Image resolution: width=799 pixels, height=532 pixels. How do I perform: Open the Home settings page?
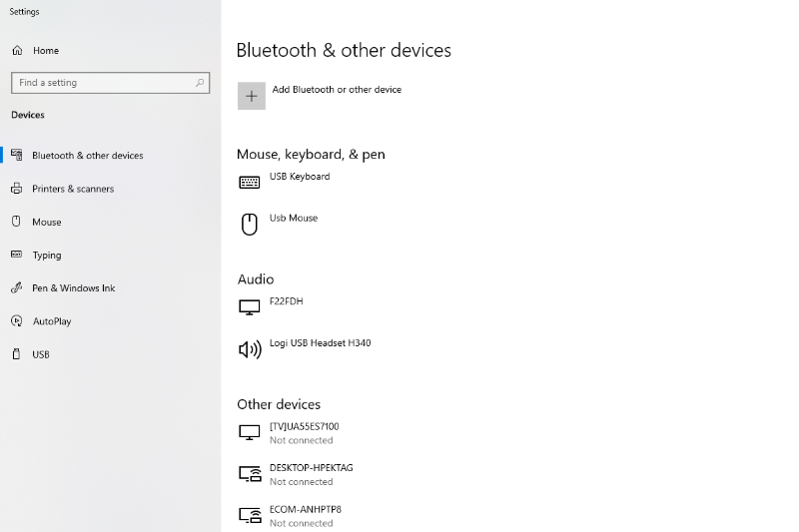pos(46,50)
